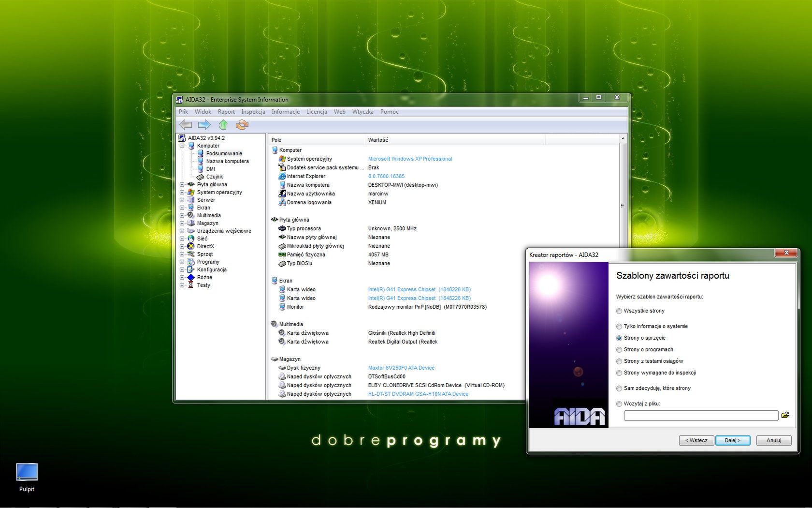
Task: Expand the Multimedia tree node
Action: point(182,215)
